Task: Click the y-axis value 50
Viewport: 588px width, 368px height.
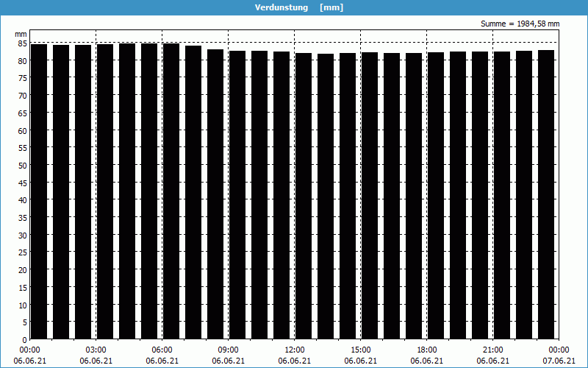Action: 23,166
